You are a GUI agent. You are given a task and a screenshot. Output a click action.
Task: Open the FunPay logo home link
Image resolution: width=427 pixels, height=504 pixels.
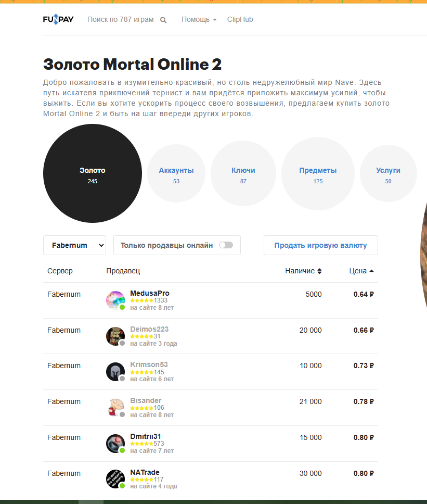(58, 19)
